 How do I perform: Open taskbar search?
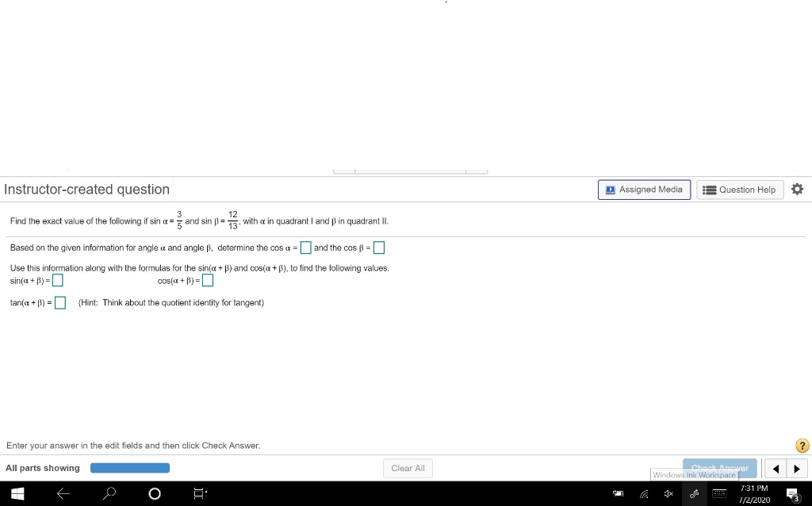click(109, 493)
